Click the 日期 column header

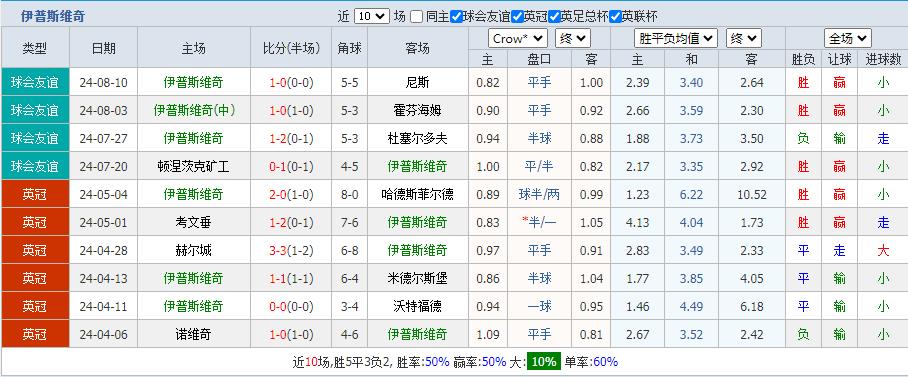[104, 48]
